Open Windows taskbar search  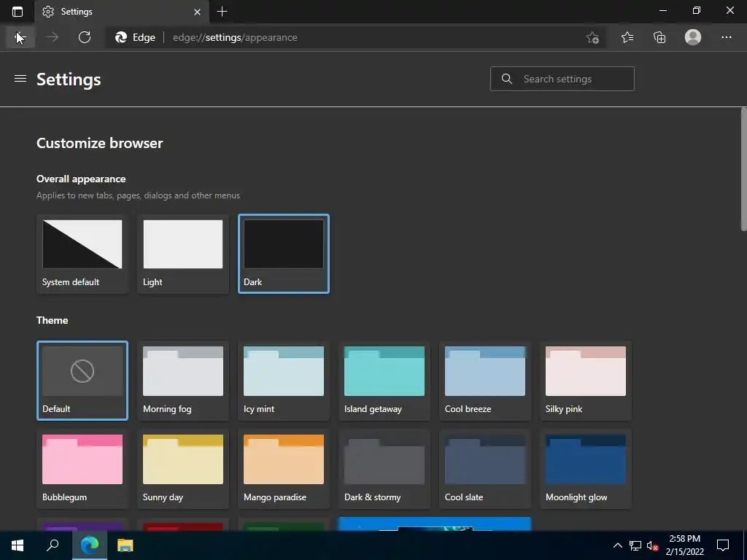coord(53,545)
